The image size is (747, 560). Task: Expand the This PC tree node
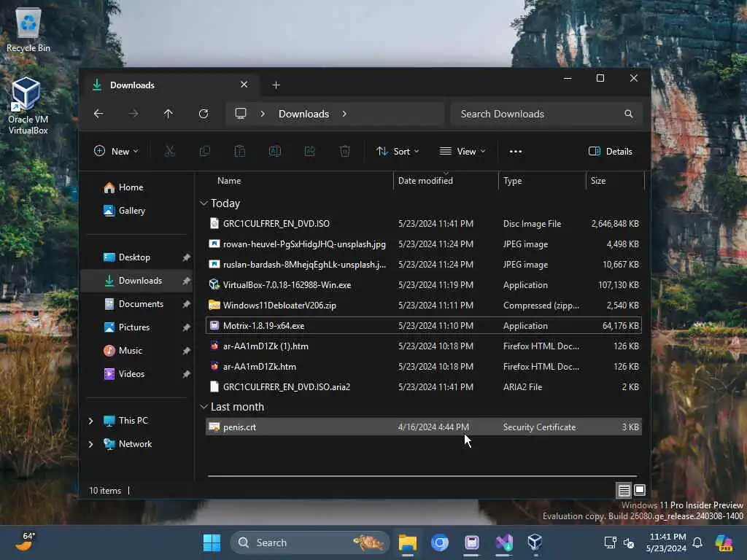(x=90, y=421)
